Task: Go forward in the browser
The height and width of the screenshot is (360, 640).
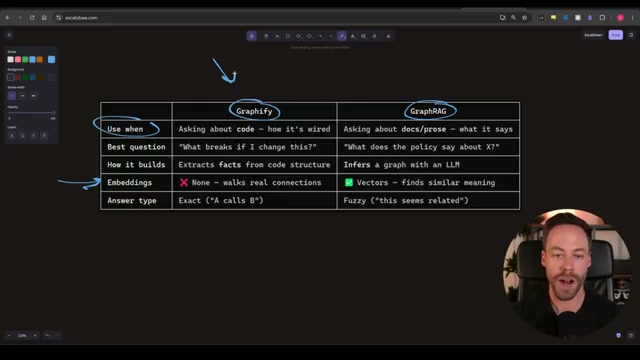Action: tap(20, 18)
